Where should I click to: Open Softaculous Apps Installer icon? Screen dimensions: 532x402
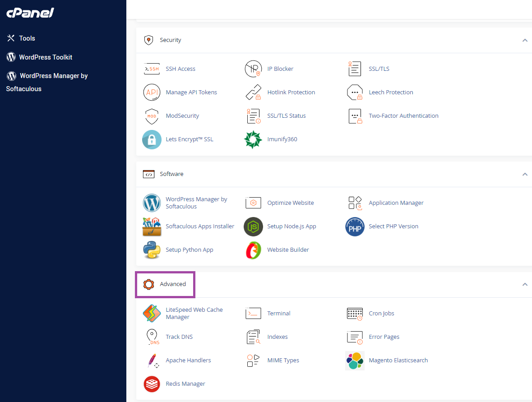tap(152, 226)
